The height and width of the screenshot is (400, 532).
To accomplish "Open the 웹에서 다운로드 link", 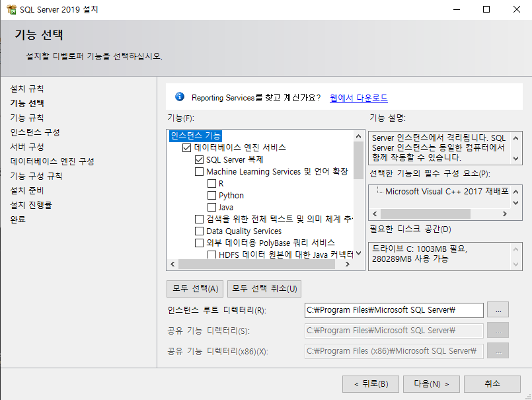I will (359, 98).
